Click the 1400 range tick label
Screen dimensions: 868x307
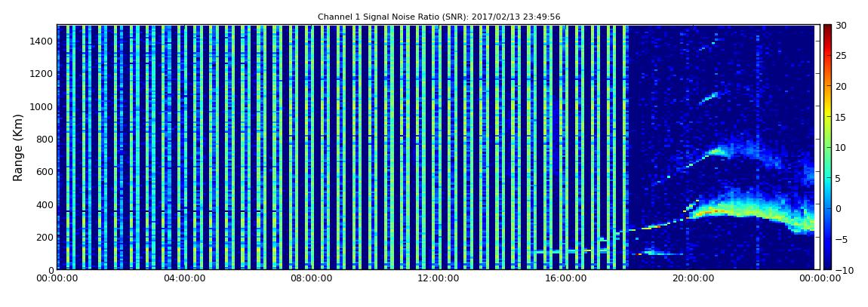[x=42, y=41]
